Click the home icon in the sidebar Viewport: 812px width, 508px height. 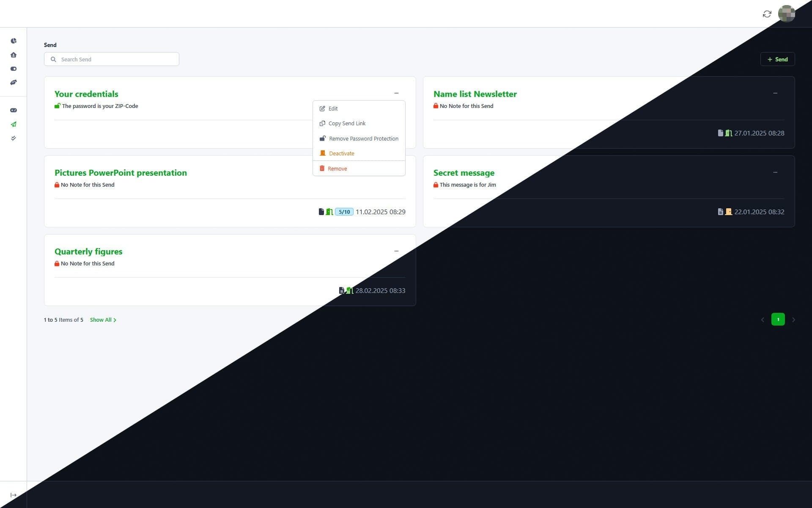14,55
